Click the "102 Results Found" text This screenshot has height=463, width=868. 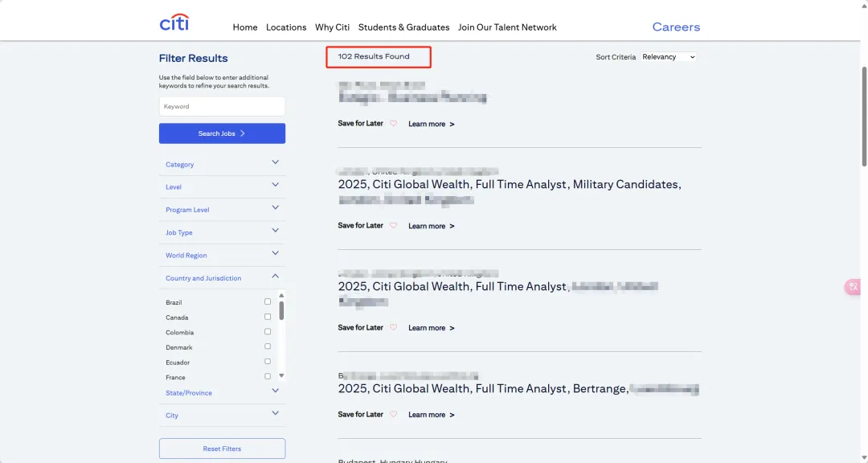point(374,56)
